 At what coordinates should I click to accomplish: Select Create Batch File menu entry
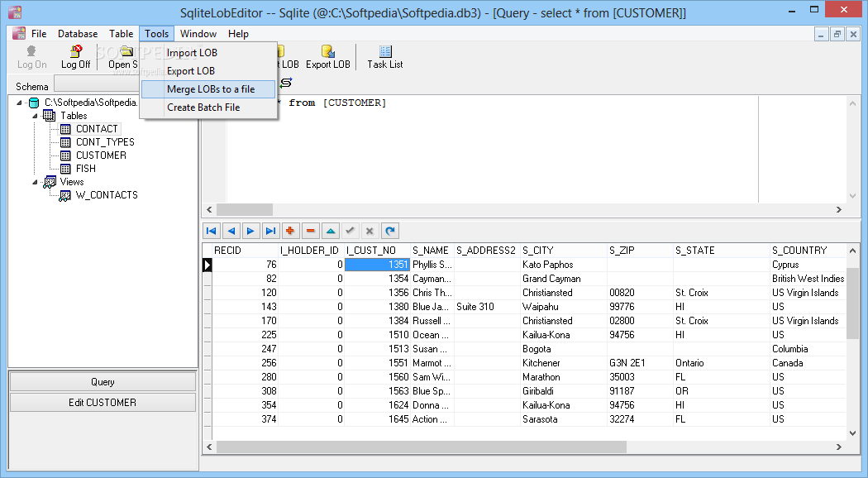click(208, 108)
